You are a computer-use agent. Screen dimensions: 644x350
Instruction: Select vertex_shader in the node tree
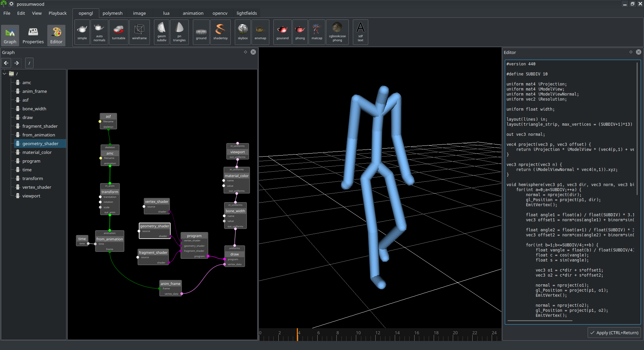[x=37, y=187]
